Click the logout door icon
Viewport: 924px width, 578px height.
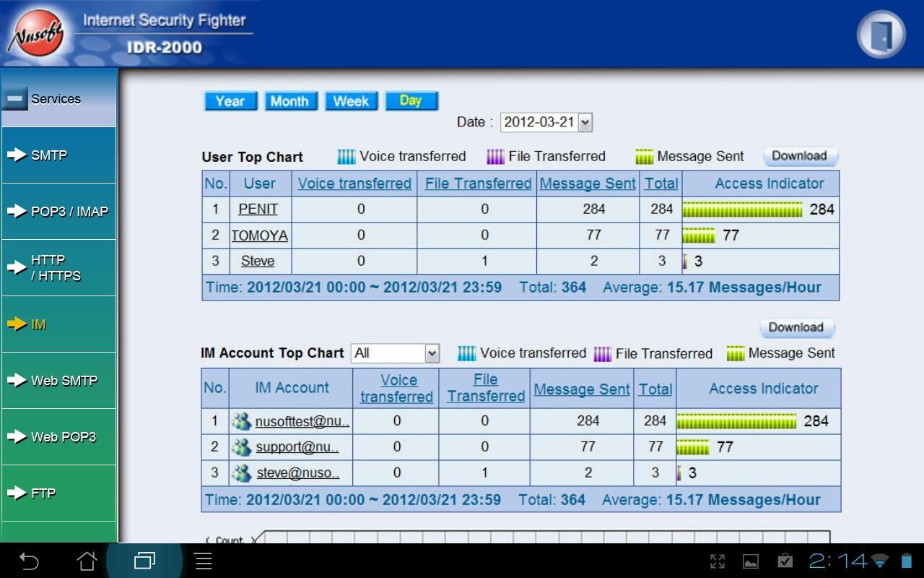click(x=881, y=34)
